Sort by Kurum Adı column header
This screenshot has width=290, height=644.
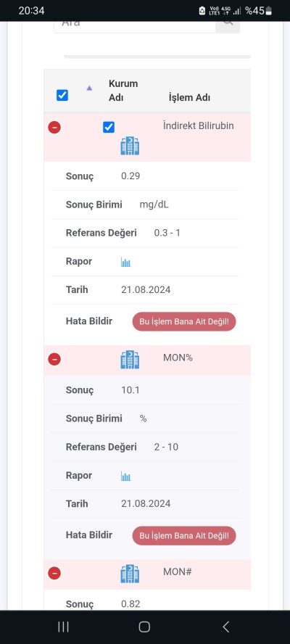click(123, 91)
